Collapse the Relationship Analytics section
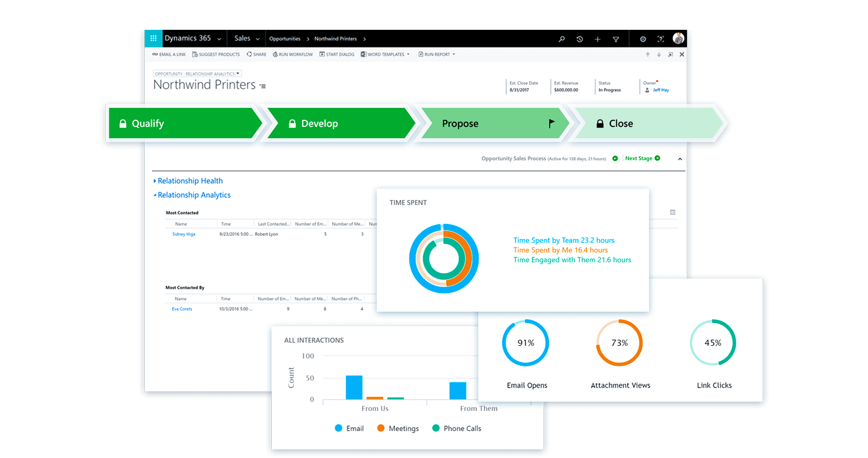 (x=192, y=195)
